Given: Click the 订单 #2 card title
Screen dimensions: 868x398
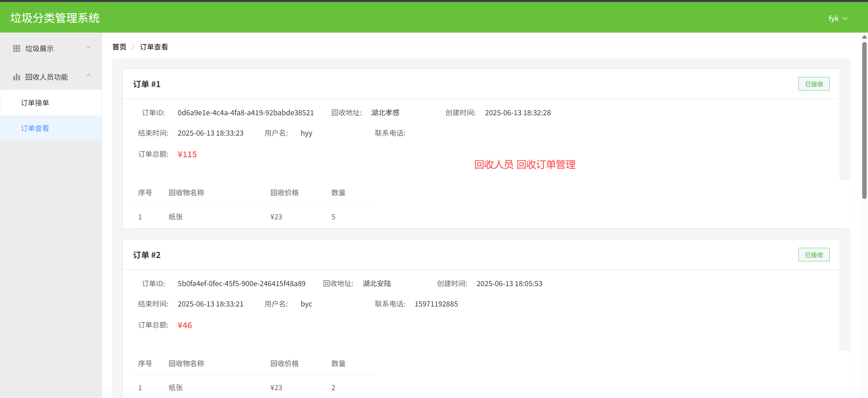Looking at the screenshot, I should (x=147, y=255).
